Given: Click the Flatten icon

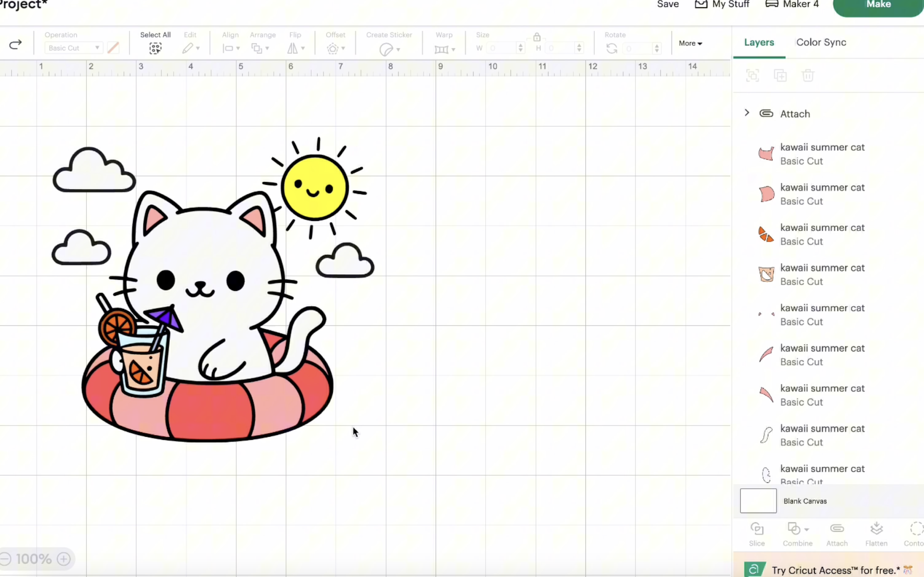Looking at the screenshot, I should tap(876, 529).
